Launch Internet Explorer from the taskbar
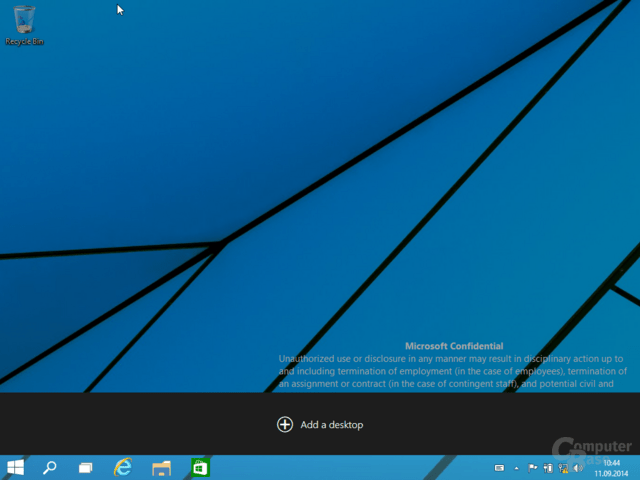This screenshot has width=640, height=480. (123, 467)
